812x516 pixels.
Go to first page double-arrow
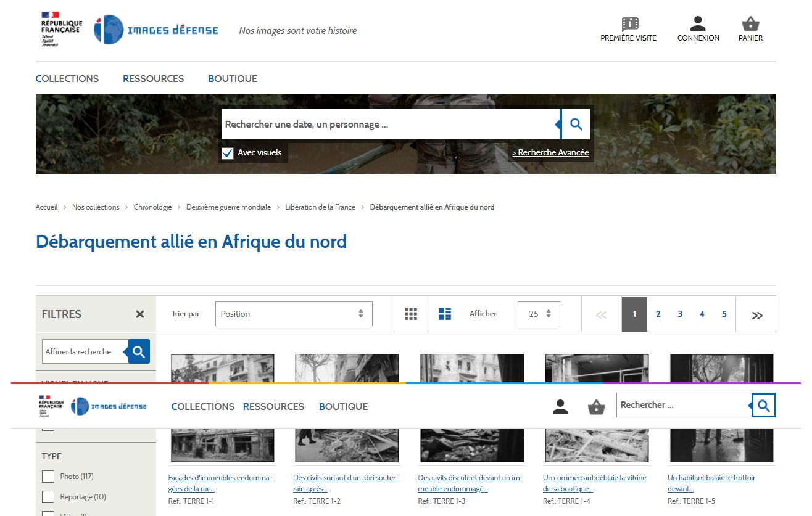click(601, 315)
